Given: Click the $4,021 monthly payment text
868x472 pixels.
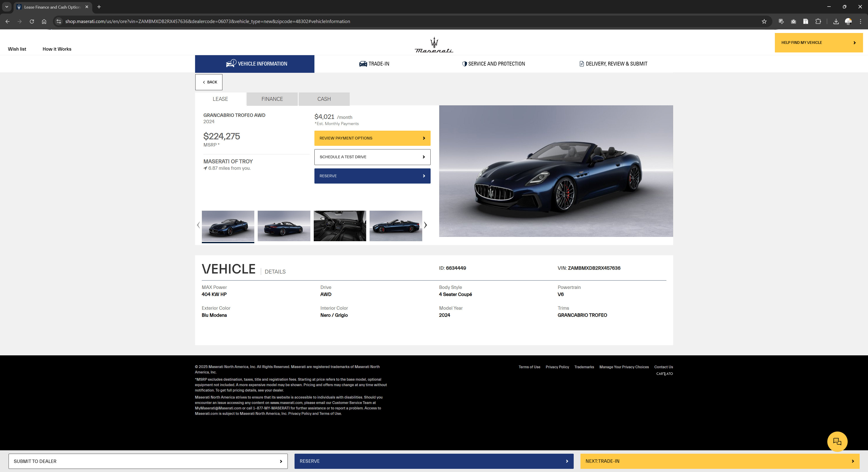Looking at the screenshot, I should [324, 117].
